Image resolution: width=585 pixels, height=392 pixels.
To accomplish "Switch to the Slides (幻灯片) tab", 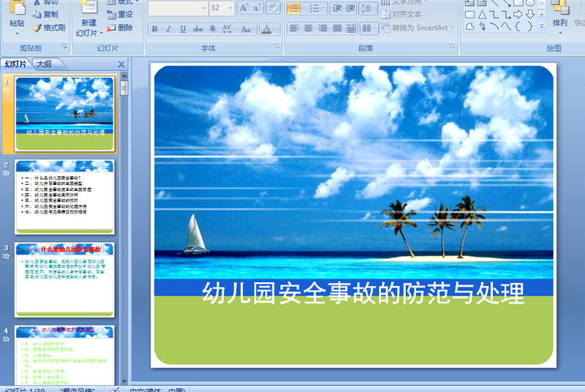I will point(15,64).
